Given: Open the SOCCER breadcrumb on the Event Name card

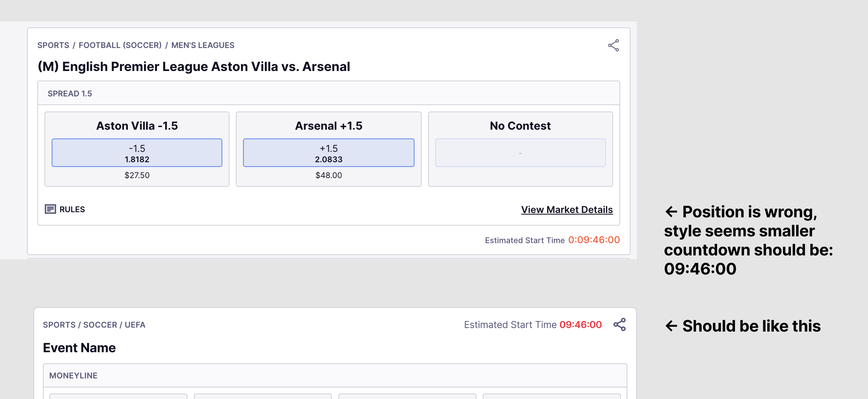Looking at the screenshot, I should pos(100,324).
